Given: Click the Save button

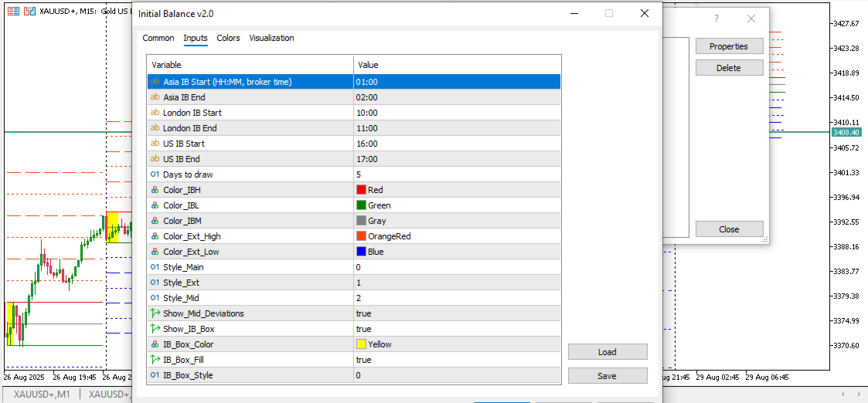Looking at the screenshot, I should (608, 376).
